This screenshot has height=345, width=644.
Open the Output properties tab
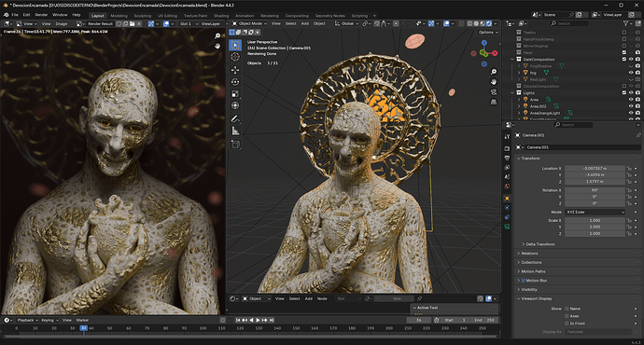click(x=507, y=158)
